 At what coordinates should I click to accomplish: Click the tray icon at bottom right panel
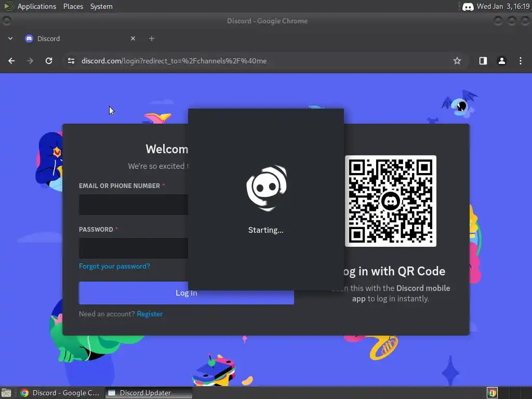pos(492,393)
